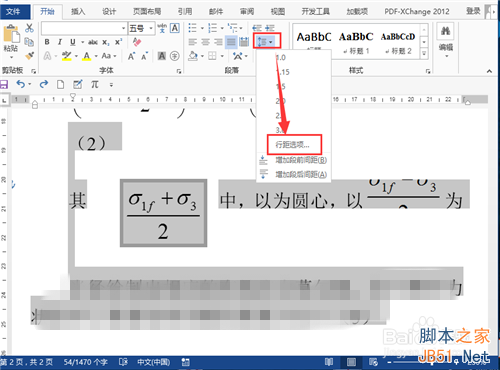Image resolution: width=500 pixels, height=370 pixels.
Task: Click Redo in quick access toolbar
Action: coord(44,84)
